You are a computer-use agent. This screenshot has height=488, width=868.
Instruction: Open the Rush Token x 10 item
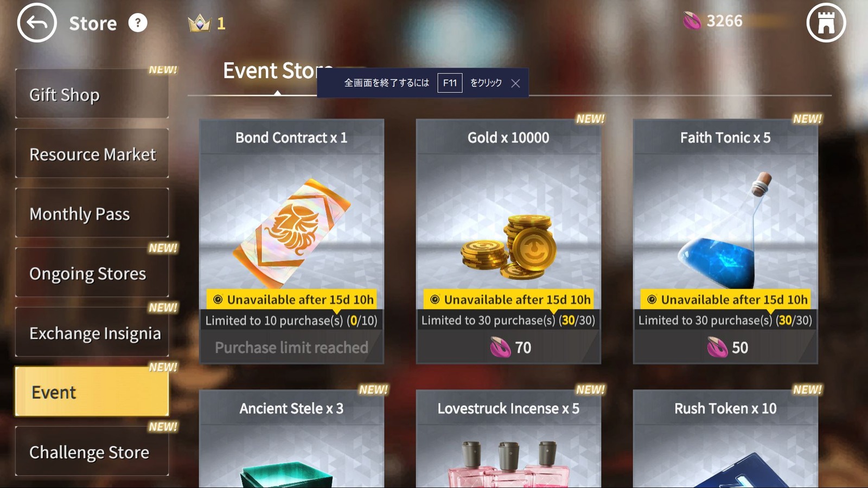[x=725, y=439]
